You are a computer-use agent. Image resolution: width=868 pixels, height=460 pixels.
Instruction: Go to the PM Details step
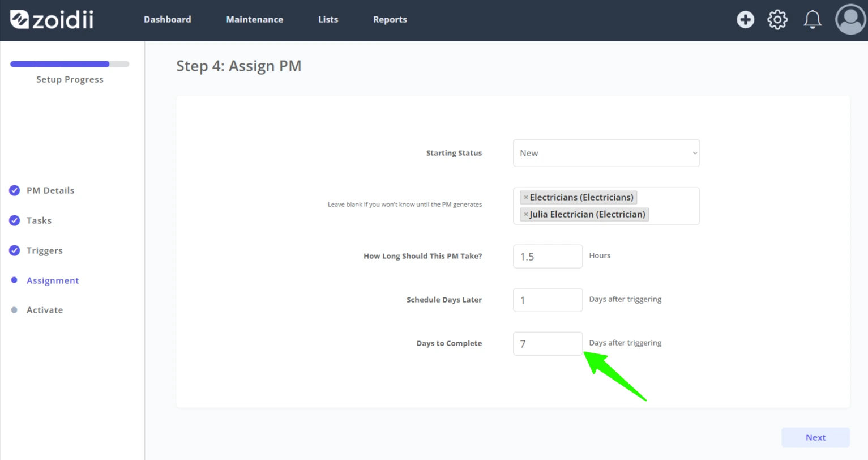[50, 190]
